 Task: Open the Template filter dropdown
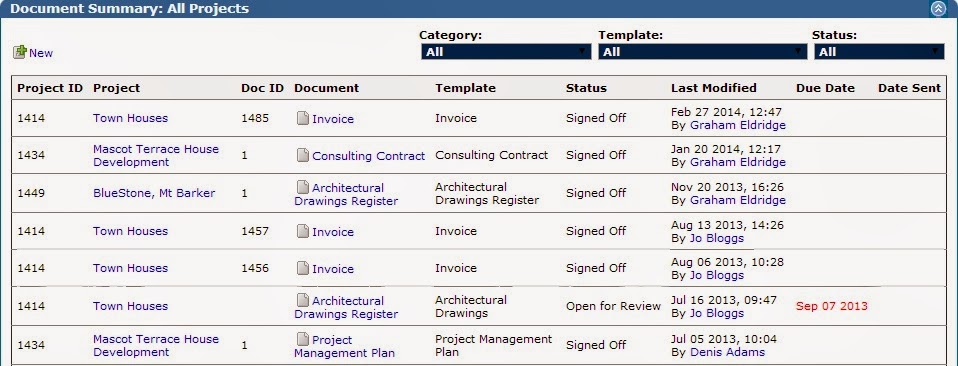click(x=703, y=52)
